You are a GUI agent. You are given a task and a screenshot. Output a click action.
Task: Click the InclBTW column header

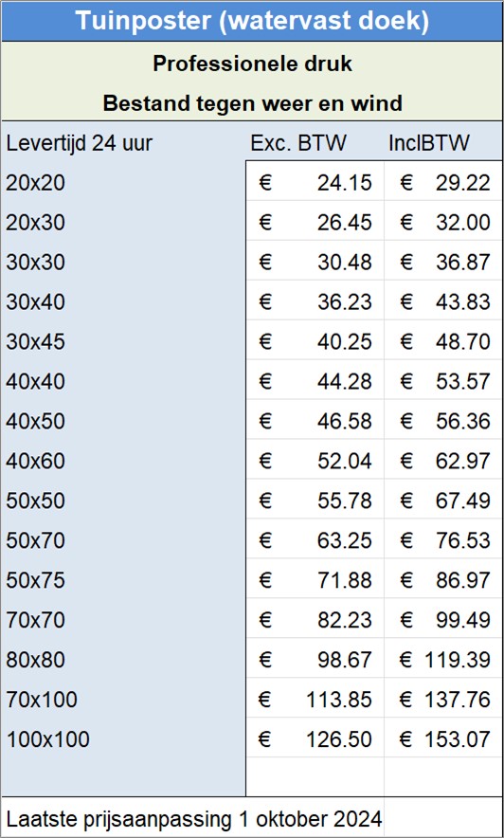tap(429, 143)
